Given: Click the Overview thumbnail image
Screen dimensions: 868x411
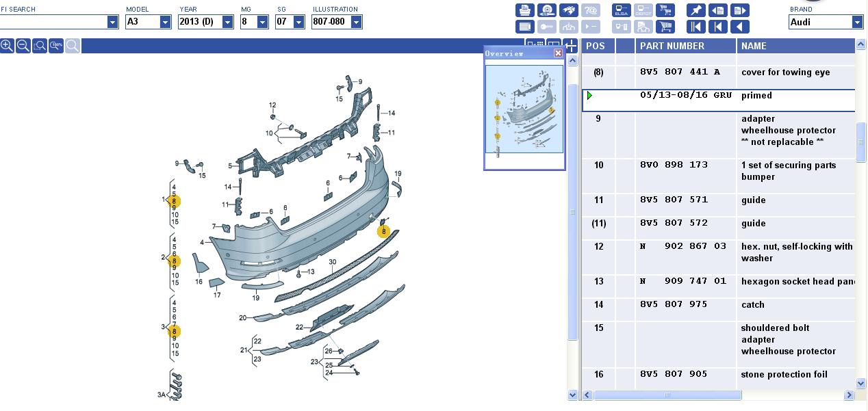Looking at the screenshot, I should coord(524,109).
